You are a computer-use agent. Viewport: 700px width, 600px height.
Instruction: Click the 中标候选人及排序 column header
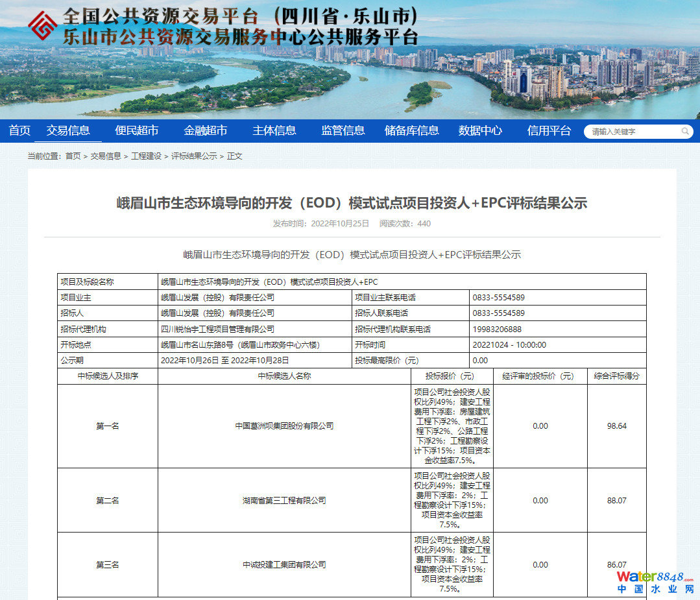pos(108,376)
